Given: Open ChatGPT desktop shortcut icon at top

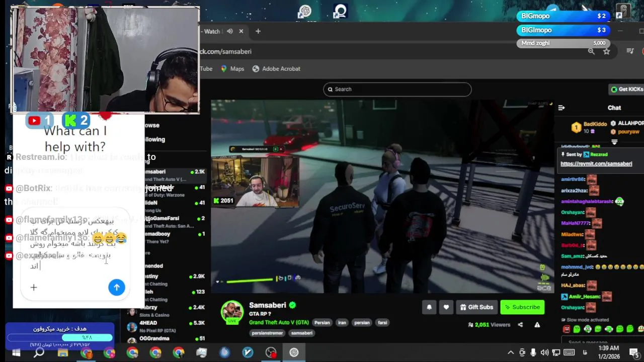Looking at the screenshot, I should click(305, 11).
